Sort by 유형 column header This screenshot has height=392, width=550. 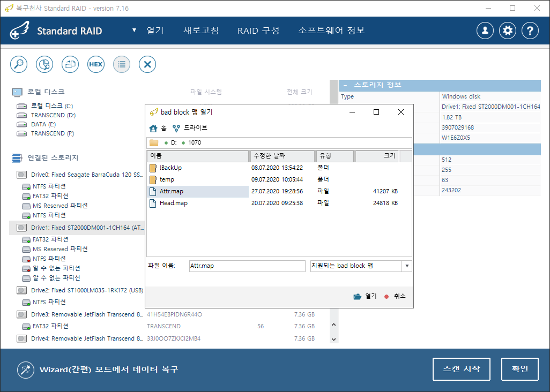(x=335, y=156)
